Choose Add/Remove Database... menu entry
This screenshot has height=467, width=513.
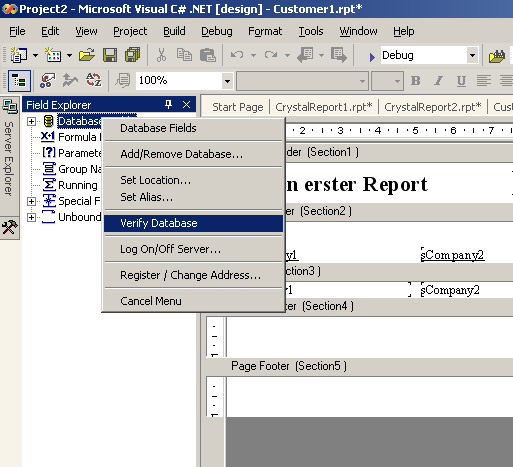(x=193, y=154)
